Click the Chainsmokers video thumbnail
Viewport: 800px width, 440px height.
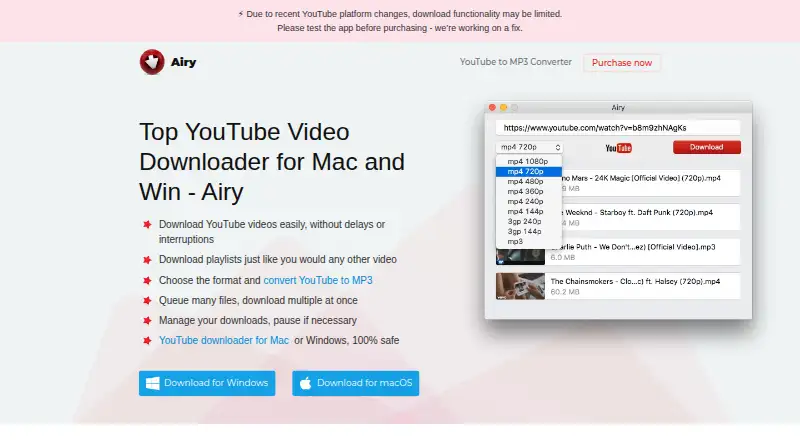(520, 286)
